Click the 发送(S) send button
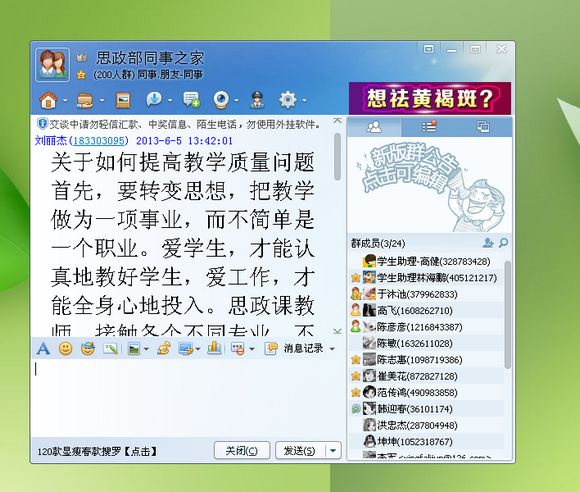 point(300,451)
